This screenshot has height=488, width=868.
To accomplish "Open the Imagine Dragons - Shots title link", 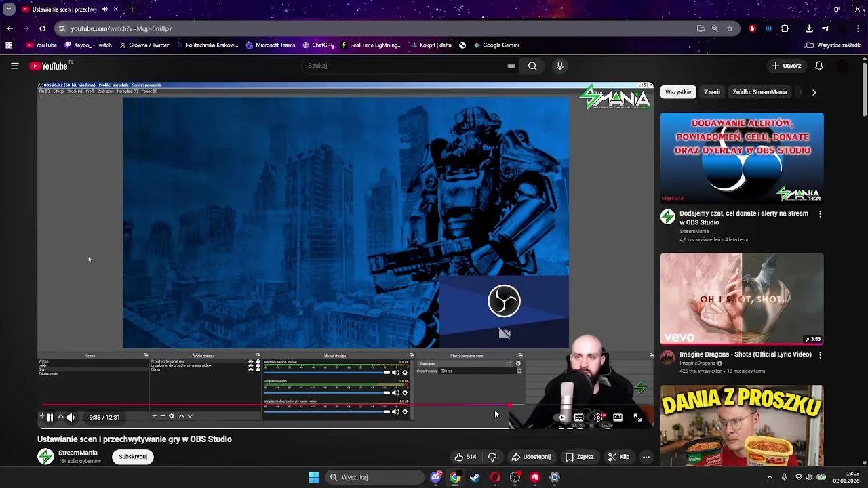I will [745, 354].
